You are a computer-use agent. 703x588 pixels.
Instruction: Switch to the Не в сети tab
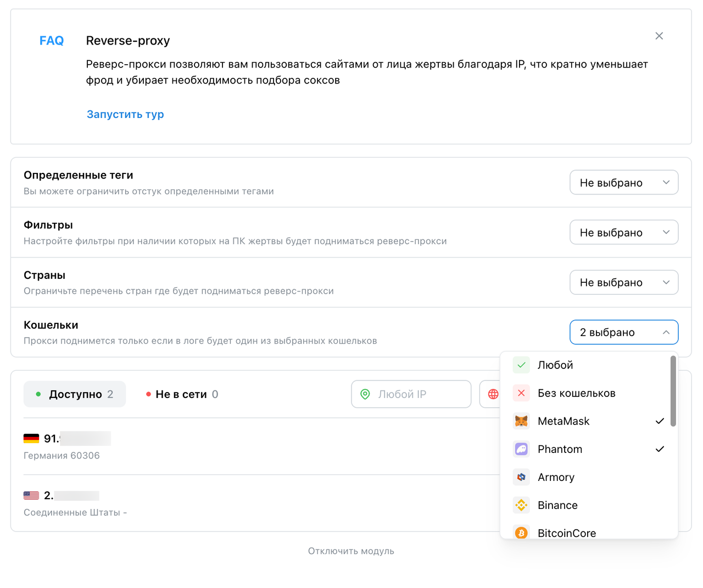pyautogui.click(x=182, y=394)
